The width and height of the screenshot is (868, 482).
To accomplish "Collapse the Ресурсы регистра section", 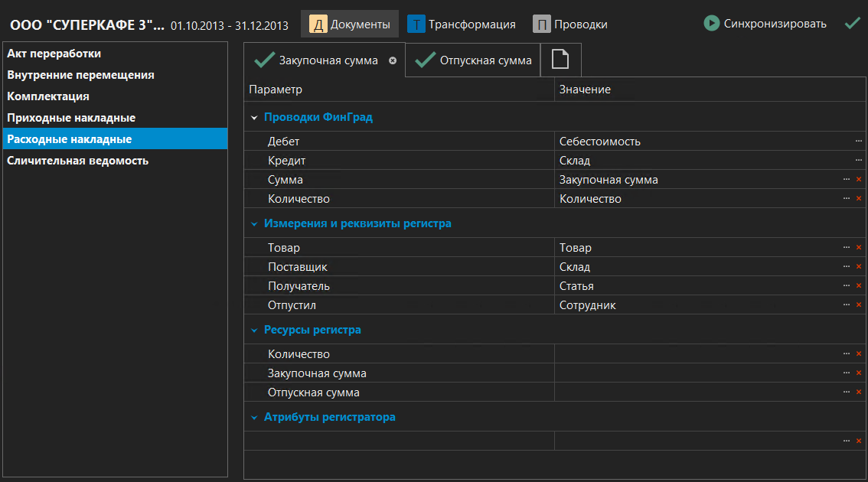I will click(x=254, y=331).
